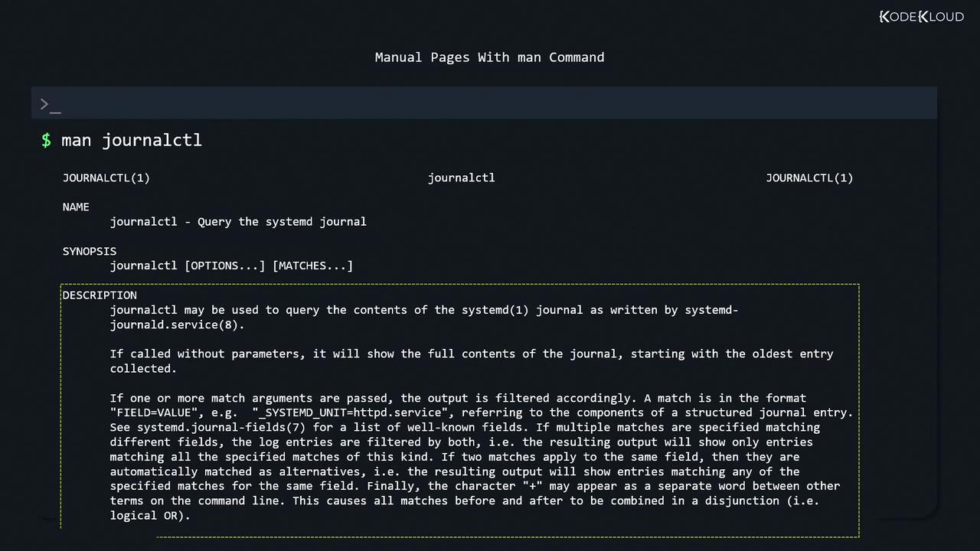Viewport: 980px width, 551px height.
Task: Click the KodeKloud logo
Action: tap(921, 17)
